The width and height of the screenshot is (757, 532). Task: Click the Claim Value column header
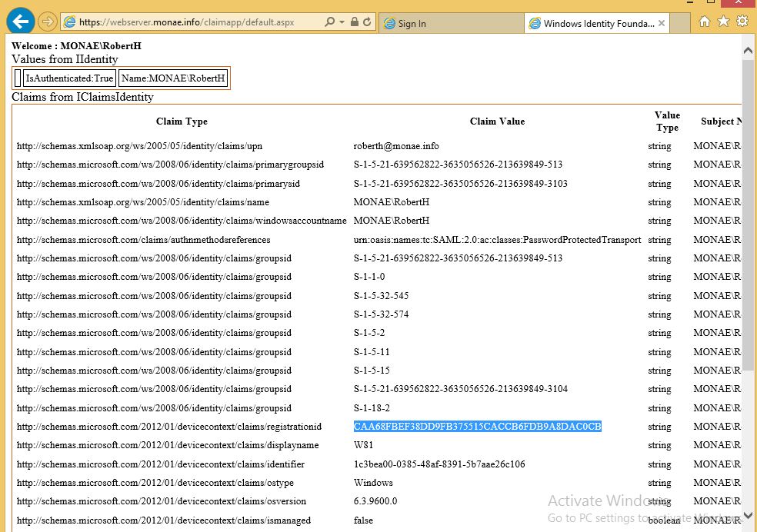pyautogui.click(x=497, y=121)
